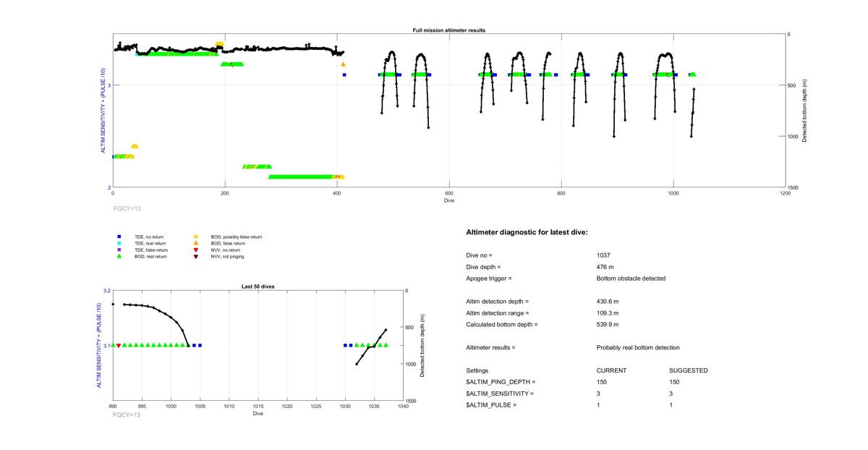Click the dive depth value "476 m"
868x450 pixels.
click(x=606, y=267)
